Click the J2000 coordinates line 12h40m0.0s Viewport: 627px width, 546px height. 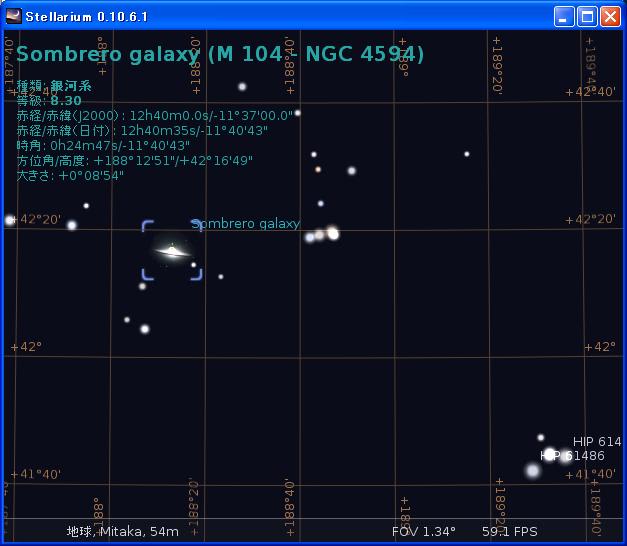[x=155, y=116]
